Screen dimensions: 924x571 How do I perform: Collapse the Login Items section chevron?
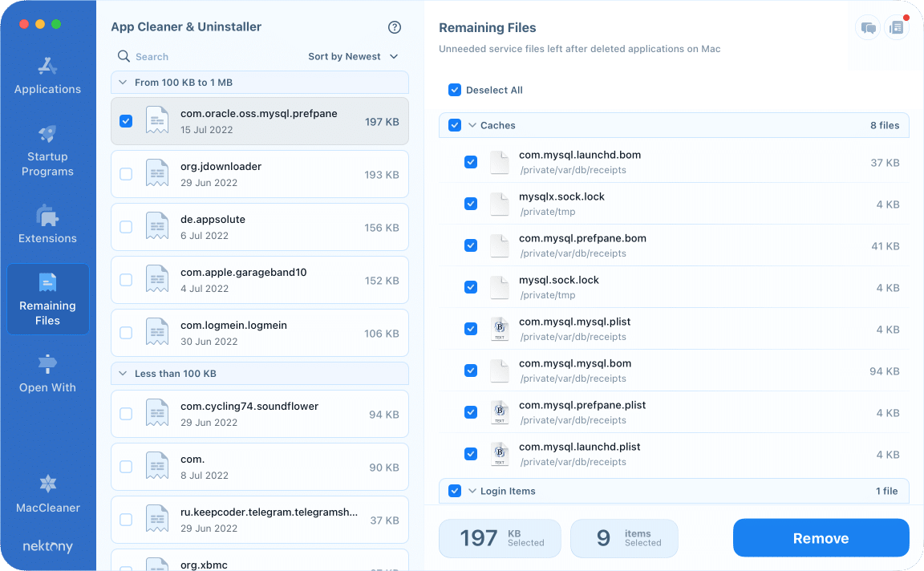pyautogui.click(x=472, y=491)
